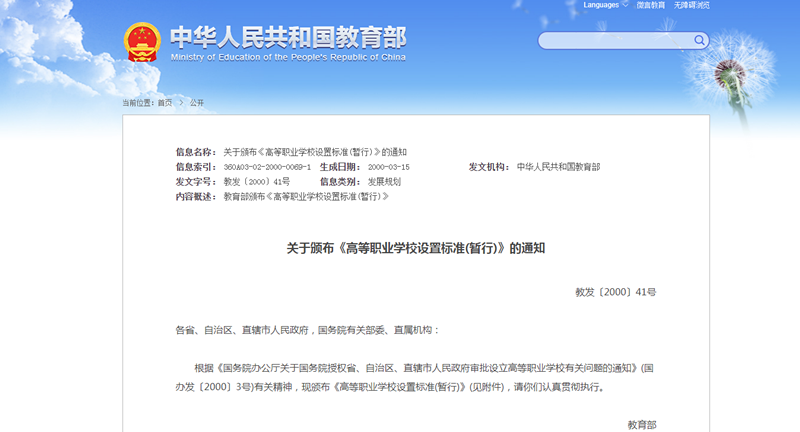Click index number 360A03-02-2000-0069-1
The image size is (800, 432).
tap(267, 167)
